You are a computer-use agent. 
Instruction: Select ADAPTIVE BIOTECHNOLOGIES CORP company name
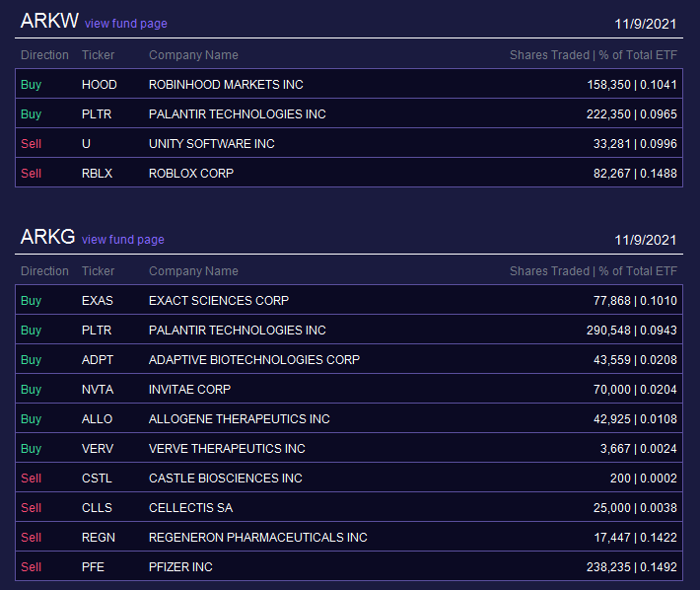[254, 359]
